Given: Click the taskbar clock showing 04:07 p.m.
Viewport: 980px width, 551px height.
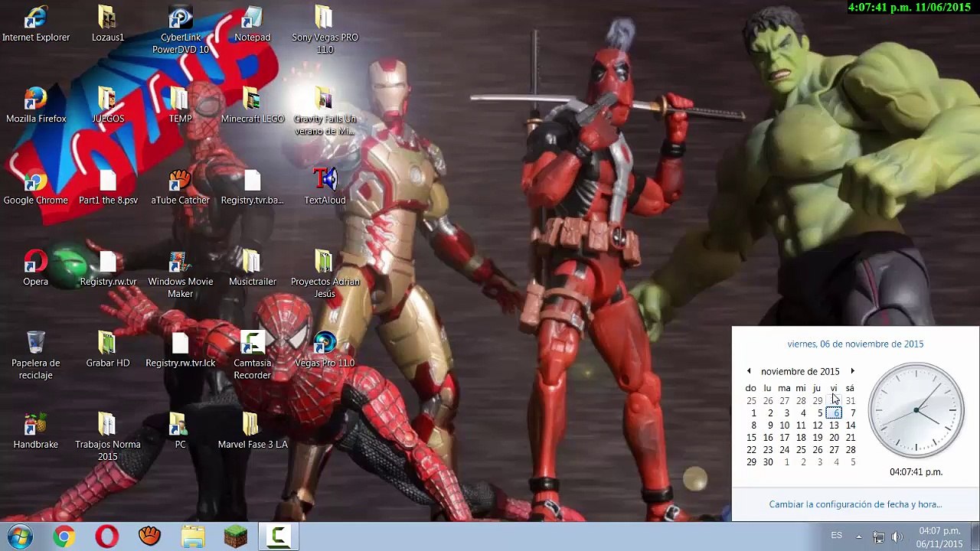Looking at the screenshot, I should click(939, 536).
